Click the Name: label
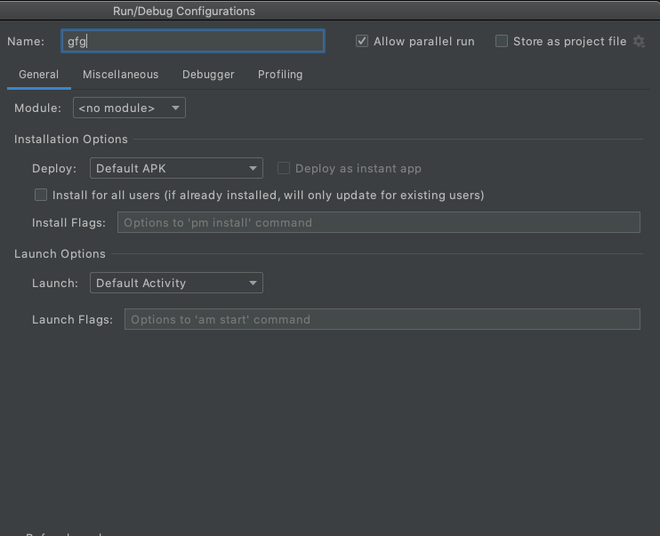Screen dimensions: 660x536 pos(26,41)
